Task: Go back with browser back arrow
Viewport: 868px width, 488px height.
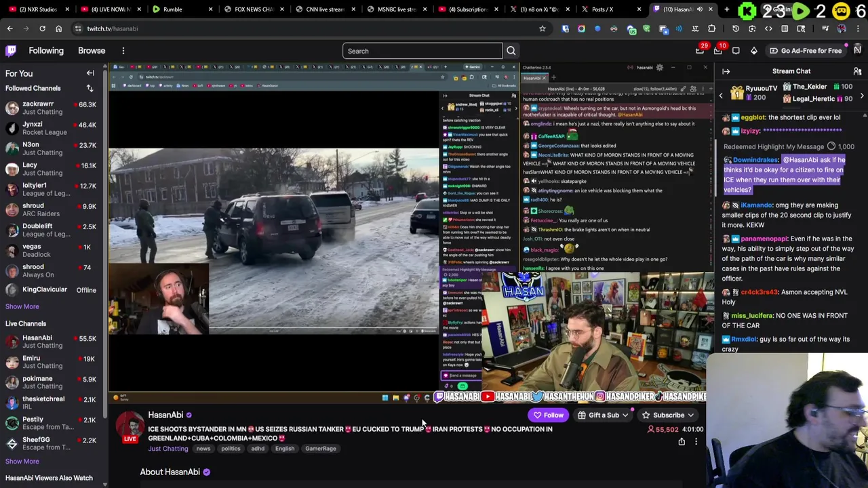Action: pos(9,28)
